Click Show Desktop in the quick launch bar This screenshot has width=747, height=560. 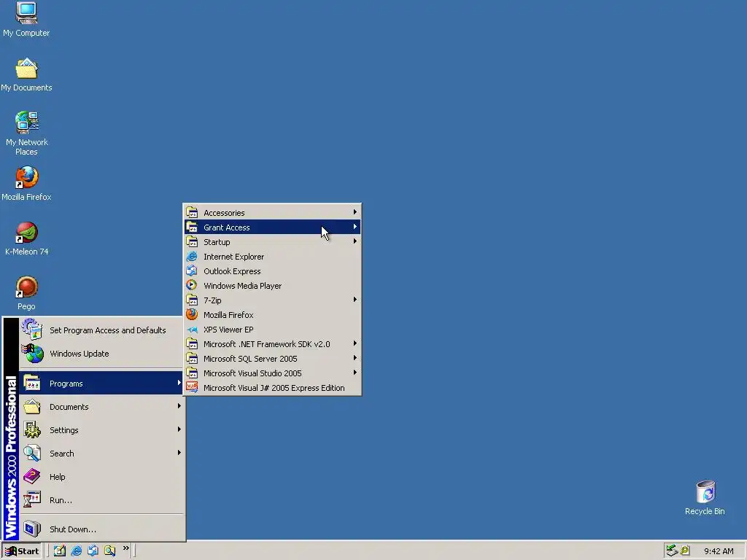[60, 551]
